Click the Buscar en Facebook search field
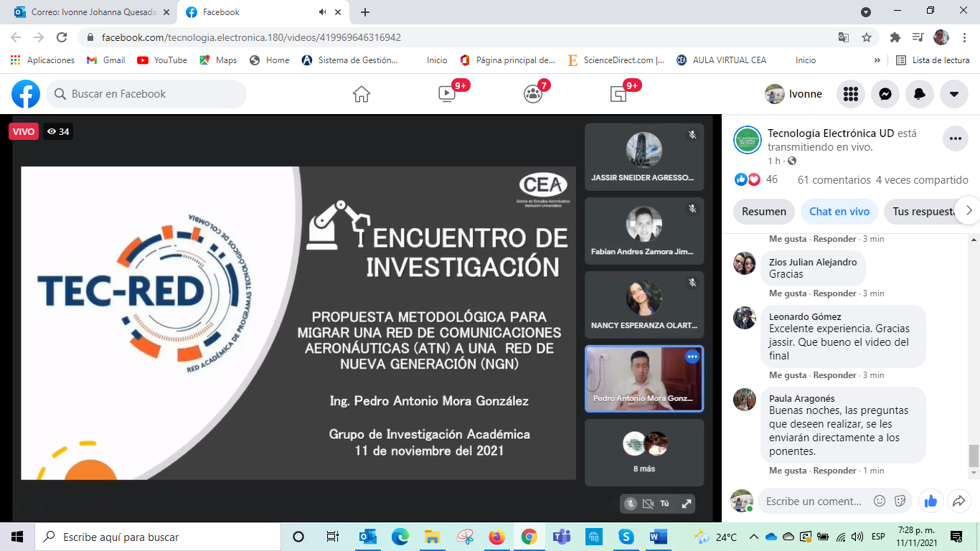Viewport: 980px width, 551px height. [146, 94]
